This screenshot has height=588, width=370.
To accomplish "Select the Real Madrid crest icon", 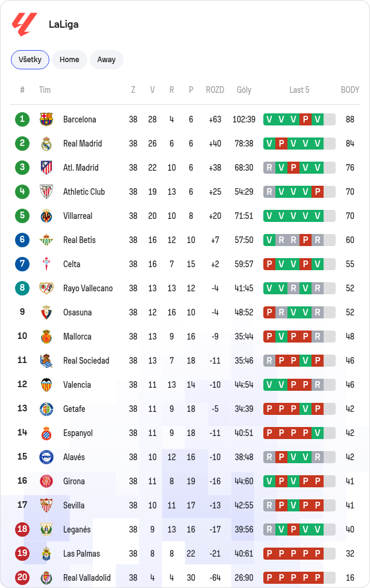I will 46,144.
